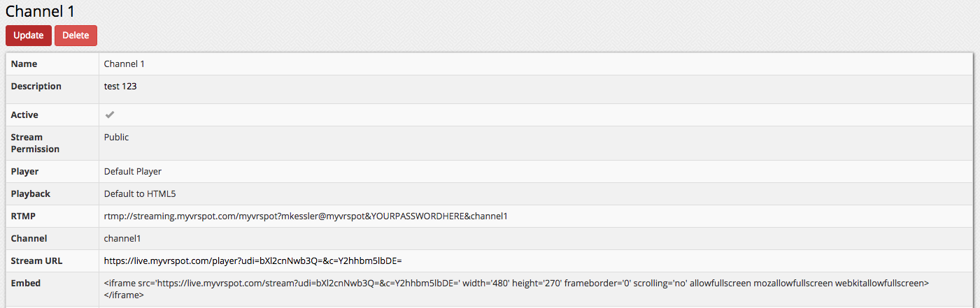
Task: Click the Stream Permission row label
Action: point(35,143)
